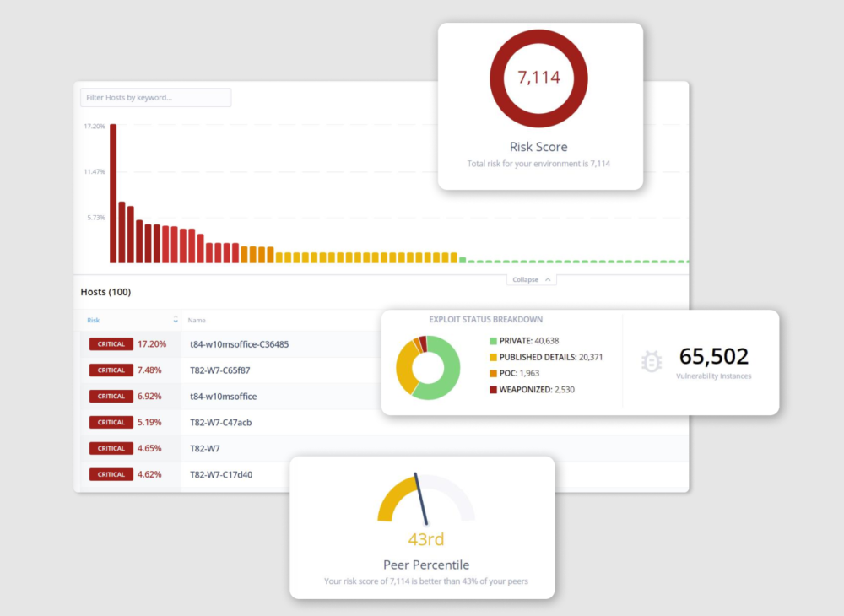Sort hosts by the Risk column label
844x616 pixels.
[93, 320]
